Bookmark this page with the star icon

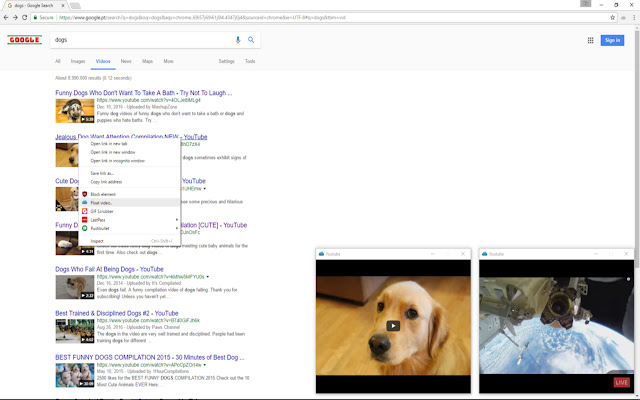pos(612,17)
